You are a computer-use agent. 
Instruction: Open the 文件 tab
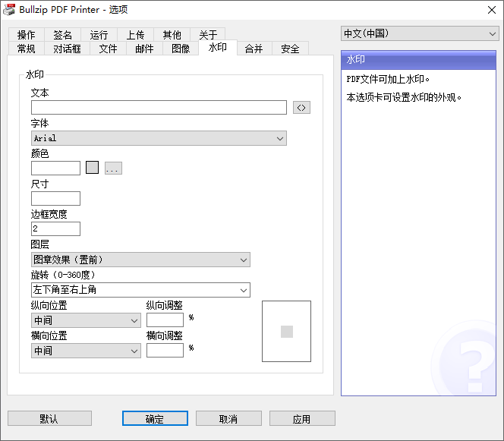click(108, 49)
